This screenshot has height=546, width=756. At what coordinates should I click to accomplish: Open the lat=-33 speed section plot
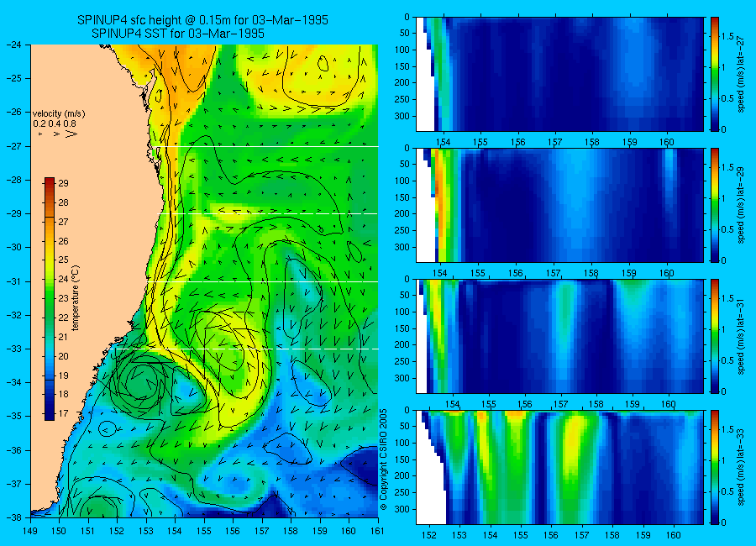tap(559, 467)
